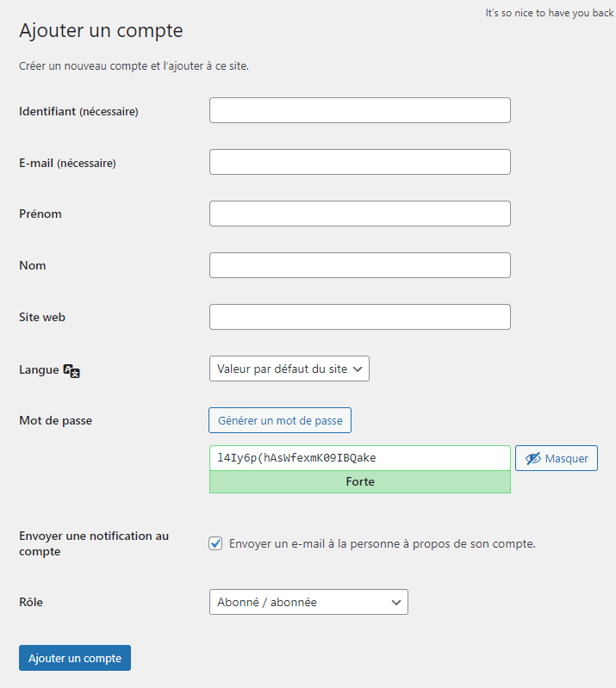Focus the Identifiant text field
The width and height of the screenshot is (616, 688).
coord(359,110)
